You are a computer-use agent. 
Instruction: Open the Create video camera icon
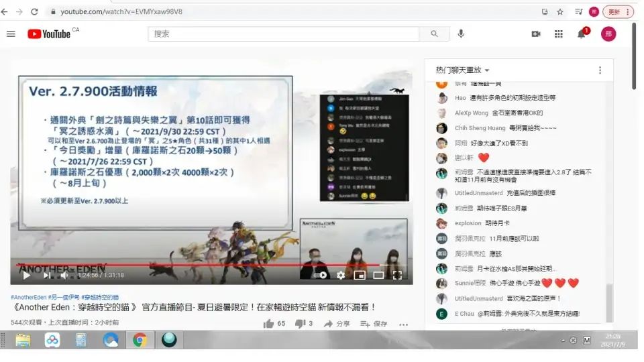point(535,34)
